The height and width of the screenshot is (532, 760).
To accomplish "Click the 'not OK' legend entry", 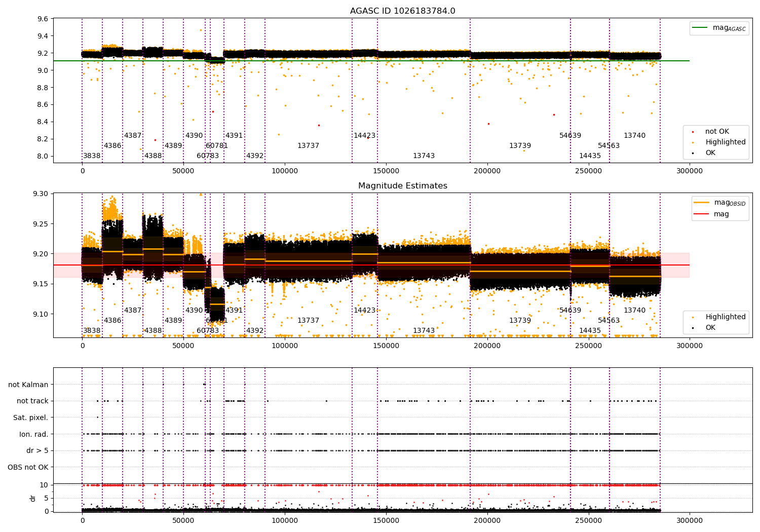I will pos(716,132).
